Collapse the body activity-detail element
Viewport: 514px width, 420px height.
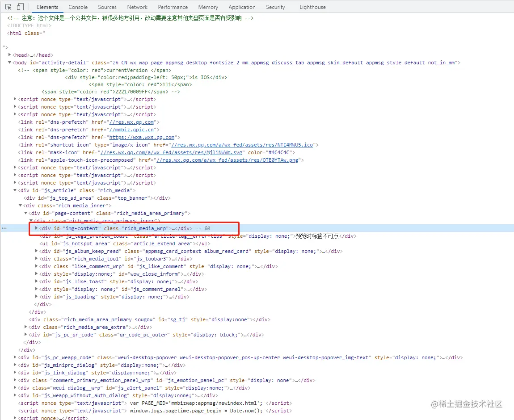point(9,62)
